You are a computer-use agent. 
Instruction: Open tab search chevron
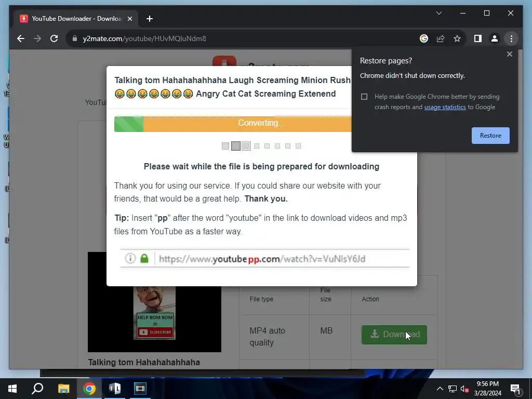[x=438, y=13]
